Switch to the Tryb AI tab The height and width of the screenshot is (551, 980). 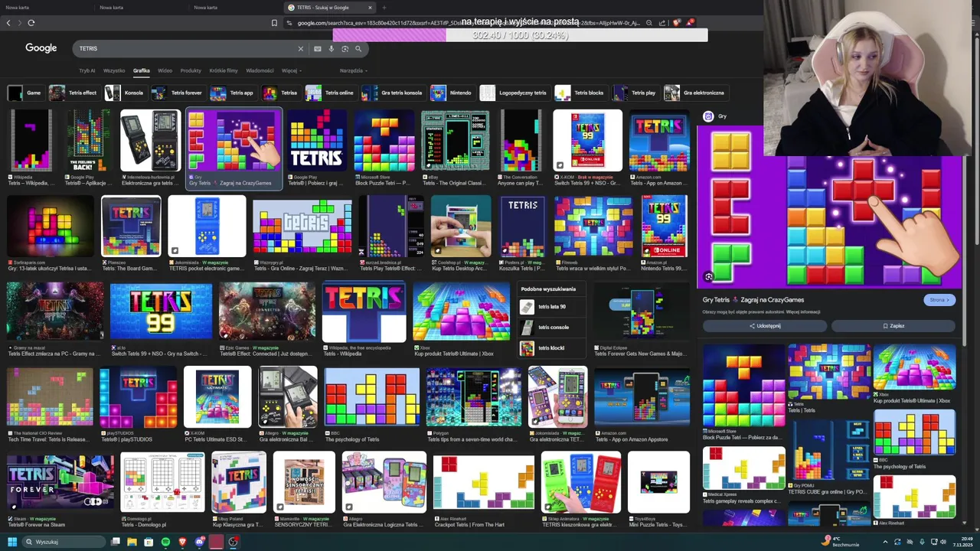pos(87,70)
